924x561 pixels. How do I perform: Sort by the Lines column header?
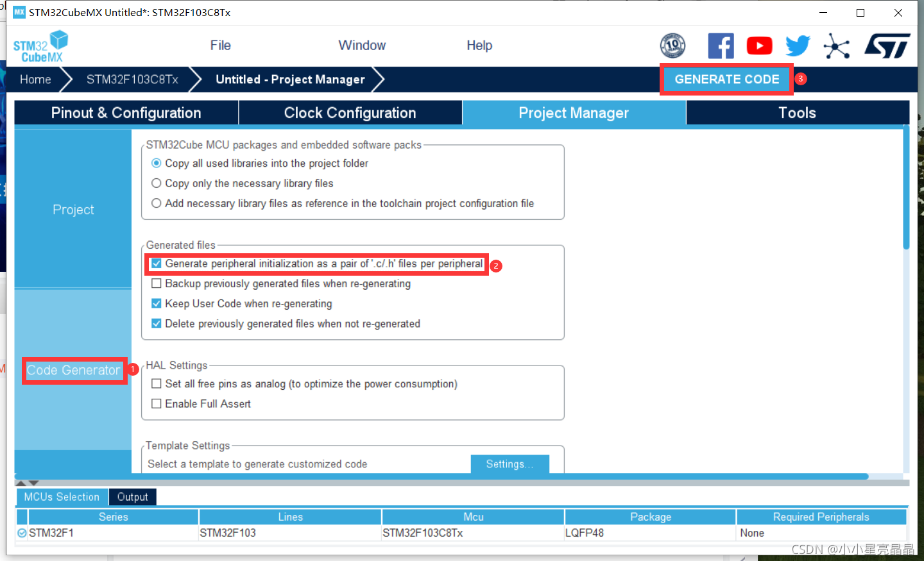(291, 517)
